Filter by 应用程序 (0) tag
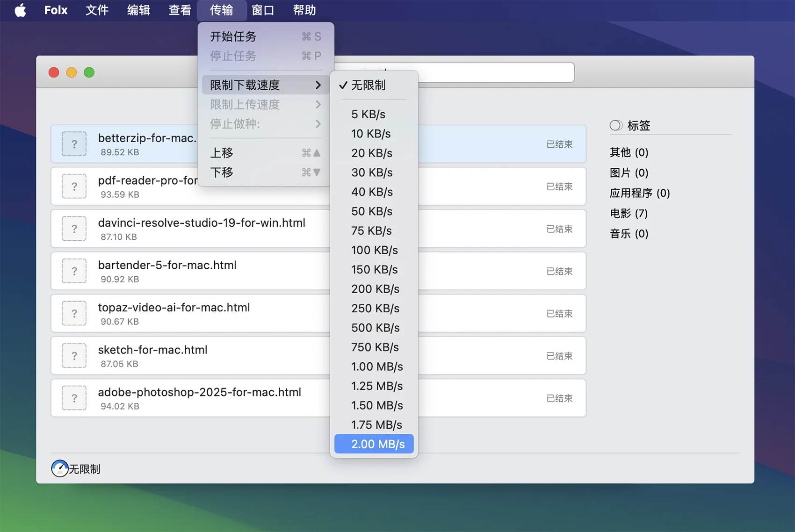The height and width of the screenshot is (532, 795). click(640, 193)
